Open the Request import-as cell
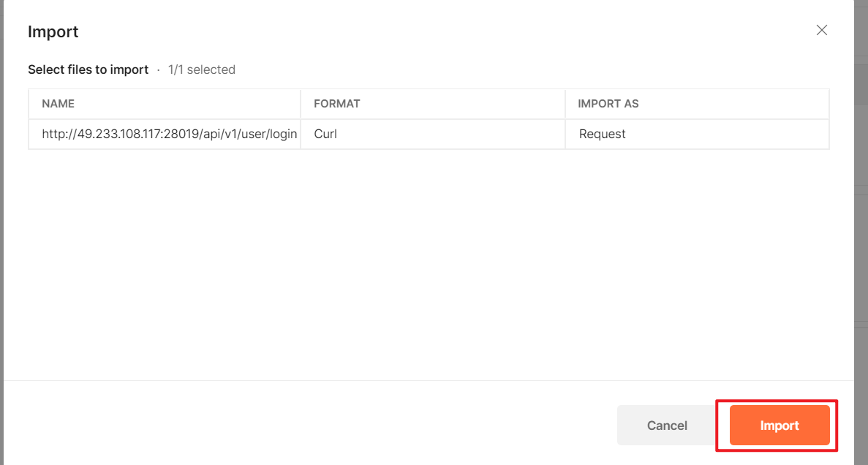Screen dimensions: 868x465 click(x=603, y=135)
